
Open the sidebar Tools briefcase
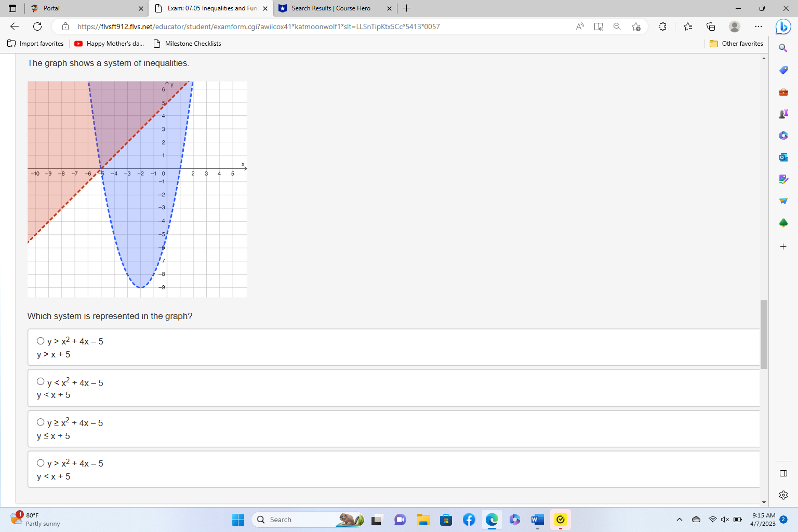783,92
